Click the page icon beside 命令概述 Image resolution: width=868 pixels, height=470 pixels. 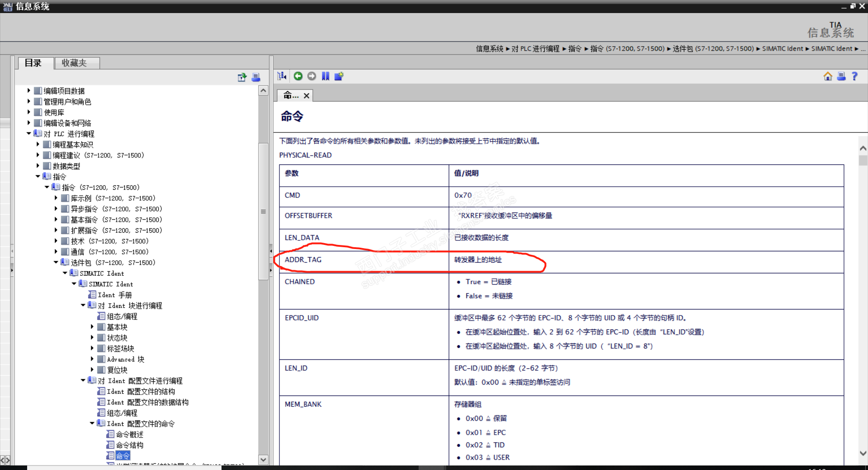tap(110, 434)
